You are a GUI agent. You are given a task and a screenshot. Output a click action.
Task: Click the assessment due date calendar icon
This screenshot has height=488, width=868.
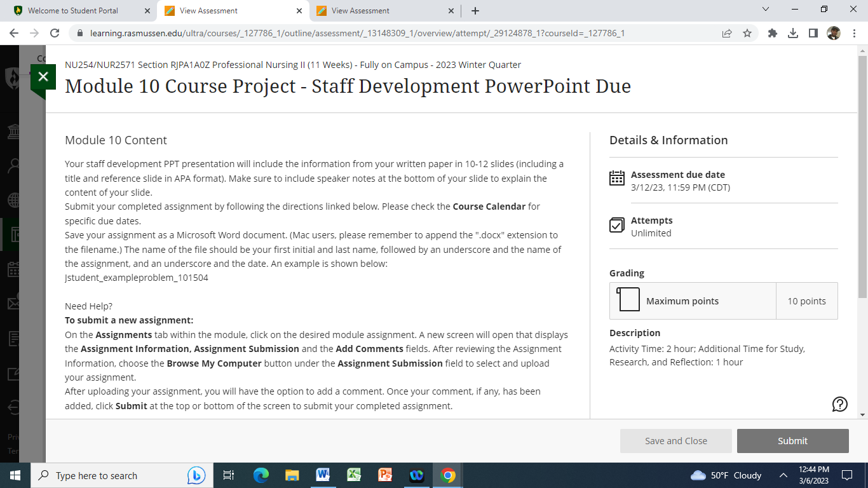click(x=617, y=178)
